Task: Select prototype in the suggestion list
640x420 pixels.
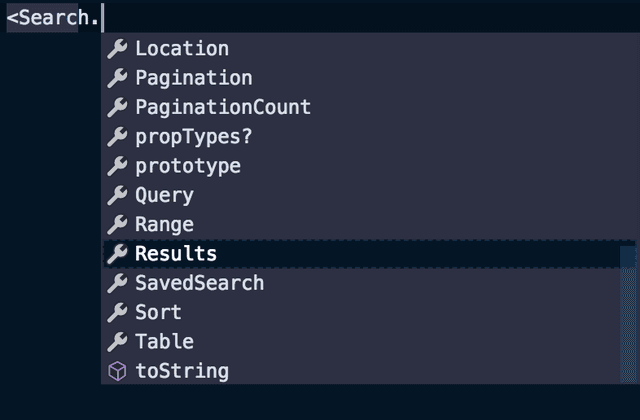Action: click(x=188, y=166)
